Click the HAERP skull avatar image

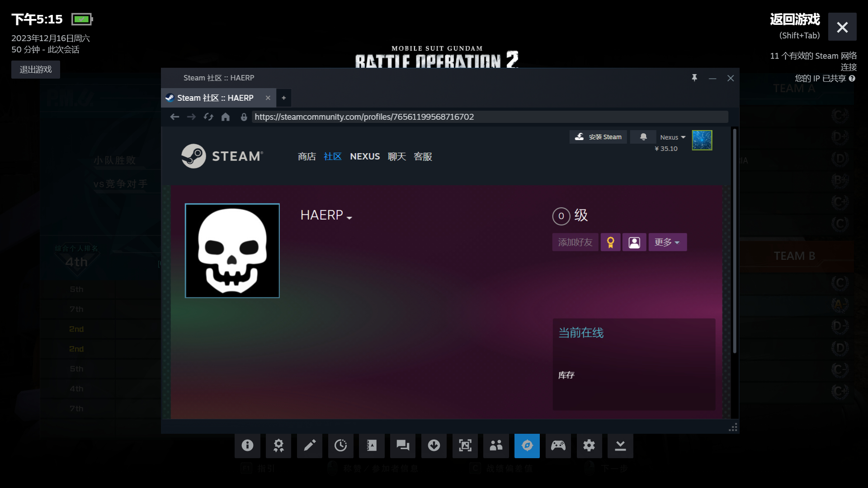pyautogui.click(x=232, y=251)
